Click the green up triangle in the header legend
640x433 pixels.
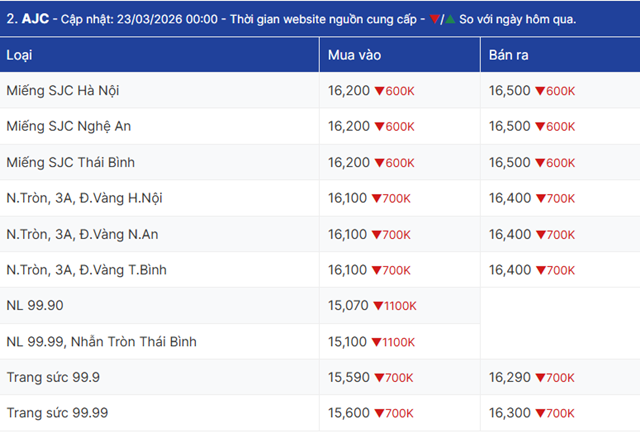[450, 19]
